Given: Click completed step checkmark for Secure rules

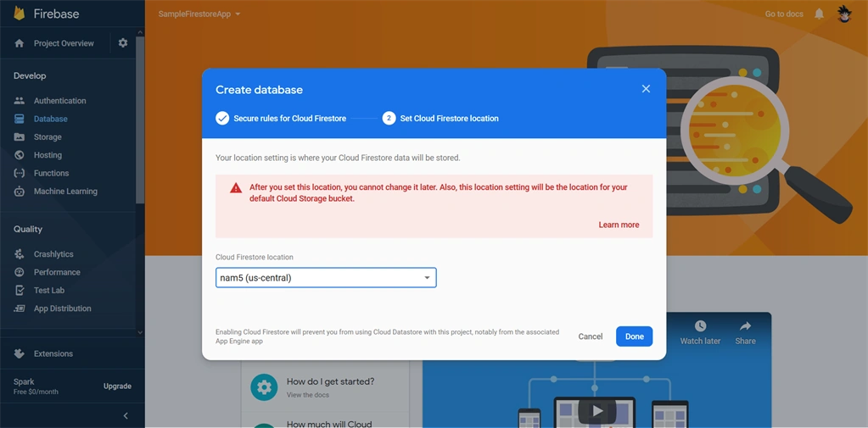Looking at the screenshot, I should (x=222, y=119).
